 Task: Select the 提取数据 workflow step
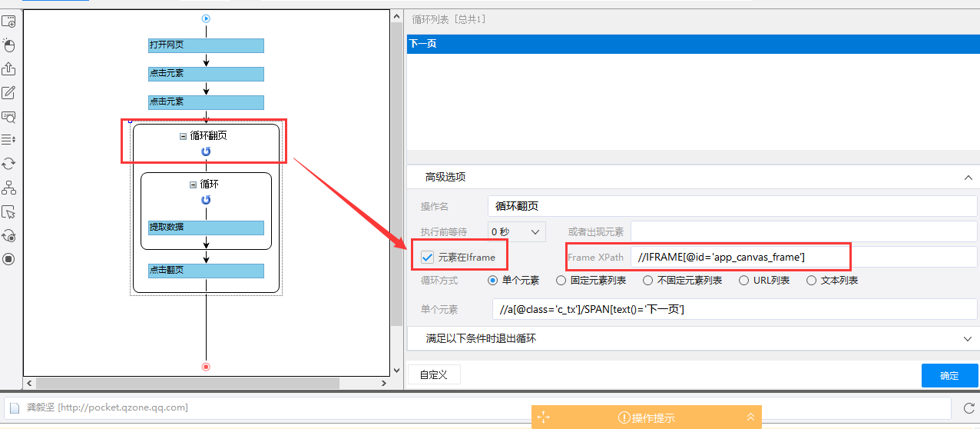[x=206, y=228]
